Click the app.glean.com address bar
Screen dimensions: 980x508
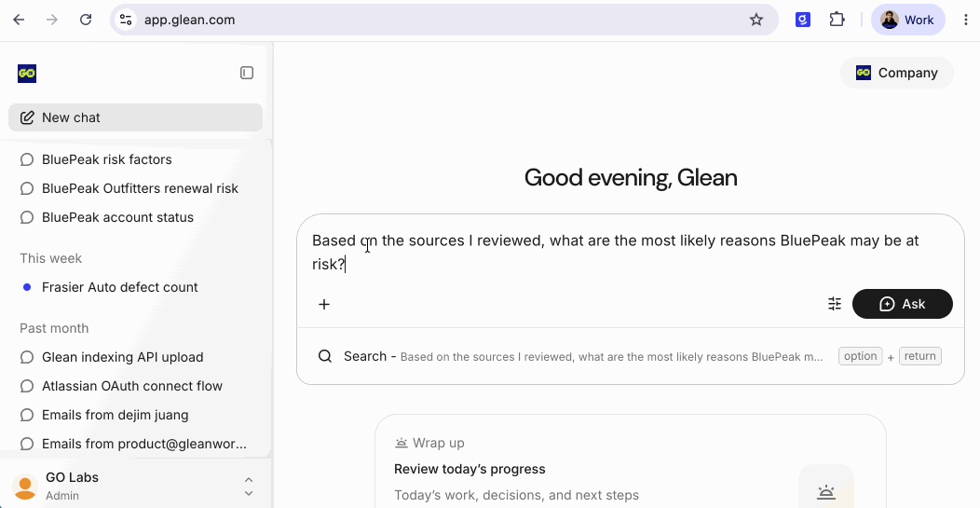point(443,20)
